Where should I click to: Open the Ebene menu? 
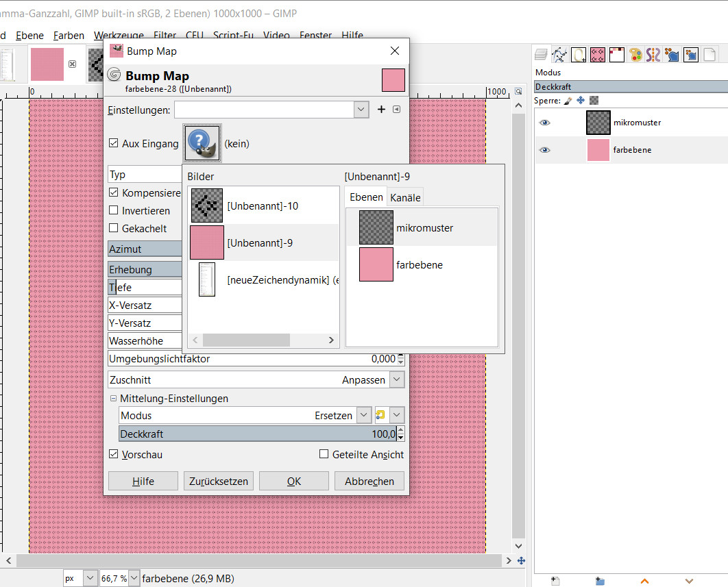28,36
